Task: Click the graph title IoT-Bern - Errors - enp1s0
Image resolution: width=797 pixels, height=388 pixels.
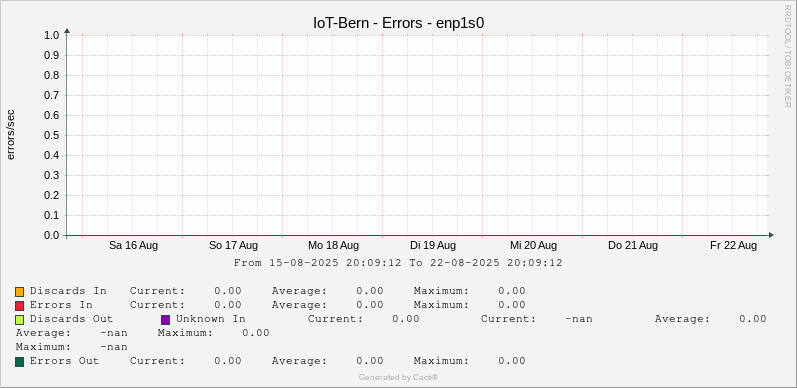Action: 398,23
